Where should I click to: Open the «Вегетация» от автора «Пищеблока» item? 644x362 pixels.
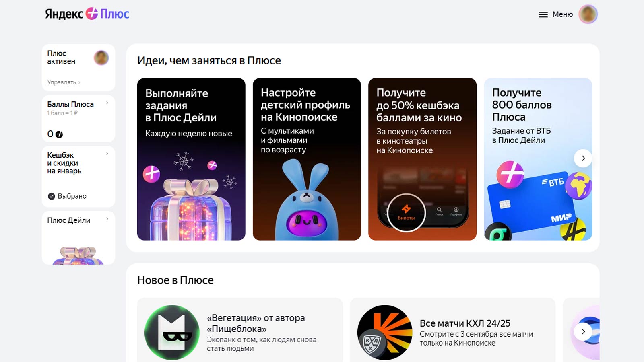click(240, 330)
